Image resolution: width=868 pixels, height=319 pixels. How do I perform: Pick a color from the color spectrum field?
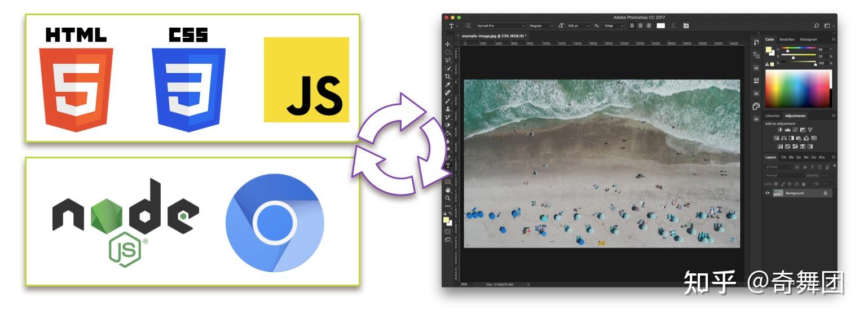[798, 88]
